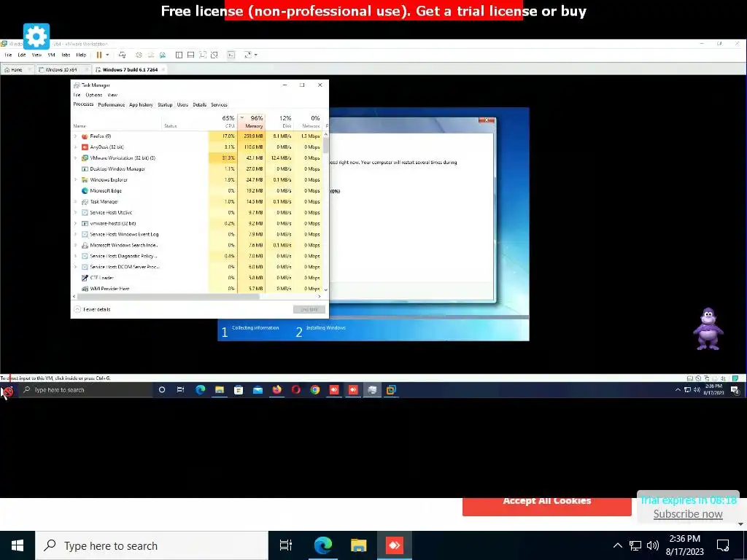Open the Task Manager Options menu
Image resolution: width=747 pixels, height=560 pixels.
(94, 96)
